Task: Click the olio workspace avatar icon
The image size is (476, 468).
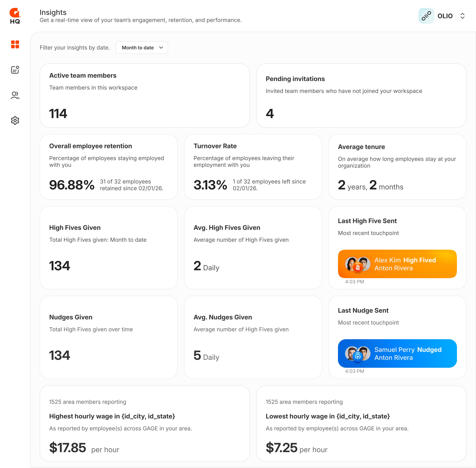Action: (426, 15)
